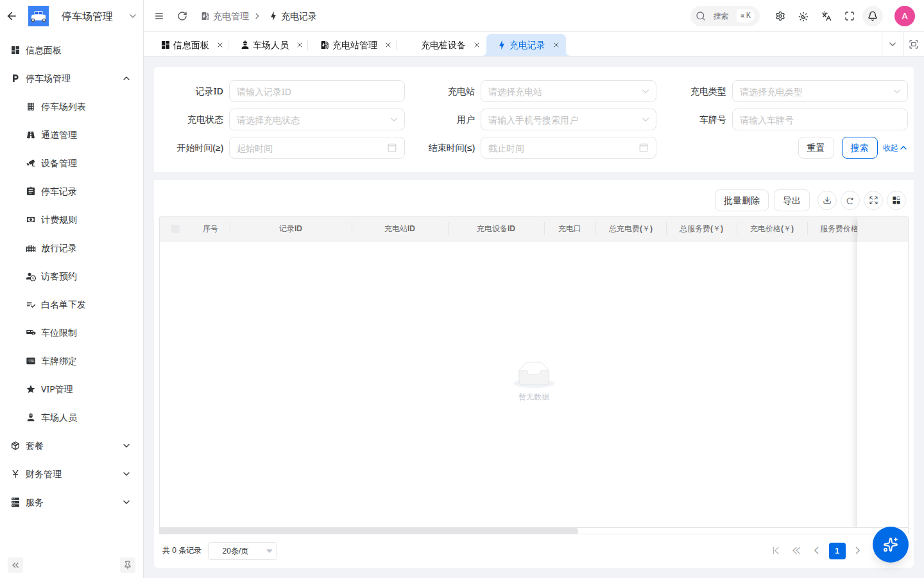Check the select-all table checkbox
Screen dimensions: 924x578
(175, 229)
